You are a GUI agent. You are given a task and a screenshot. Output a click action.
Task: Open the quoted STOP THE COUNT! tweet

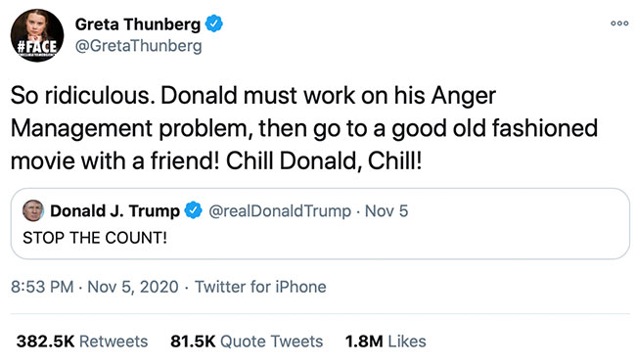[x=320, y=224]
